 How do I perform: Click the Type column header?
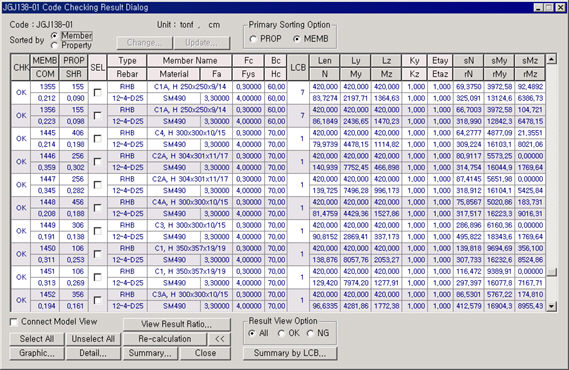click(x=127, y=61)
